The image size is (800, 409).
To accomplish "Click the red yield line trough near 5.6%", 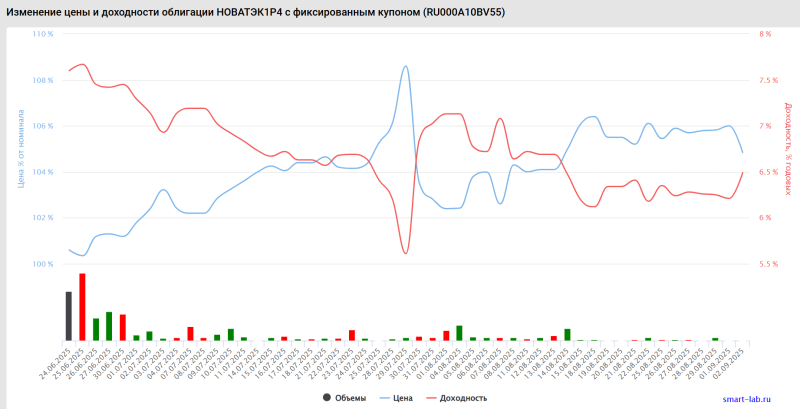I will click(406, 253).
